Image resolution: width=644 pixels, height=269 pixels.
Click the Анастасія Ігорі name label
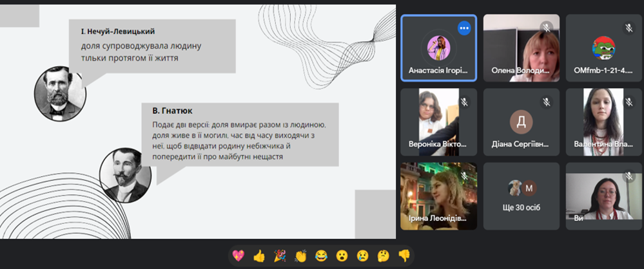(438, 71)
